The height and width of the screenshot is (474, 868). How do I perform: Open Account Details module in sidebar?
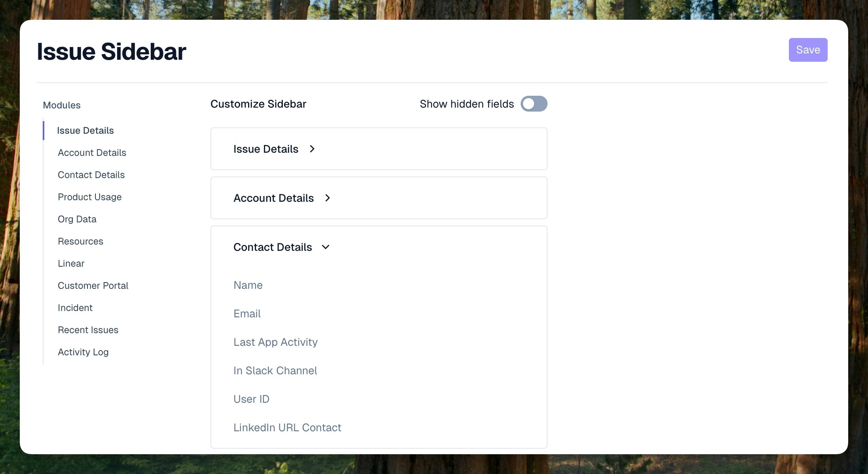click(x=92, y=153)
